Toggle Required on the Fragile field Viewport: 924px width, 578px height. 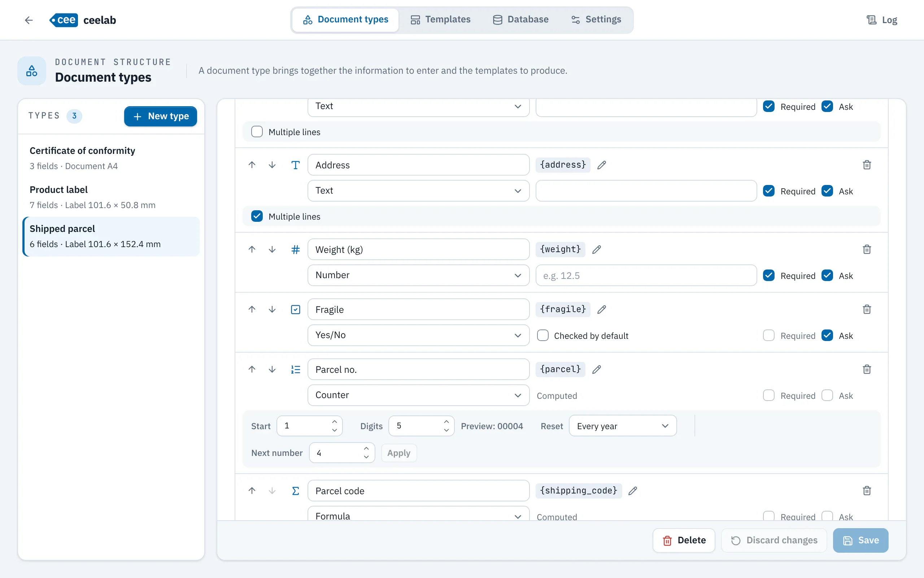pyautogui.click(x=768, y=335)
